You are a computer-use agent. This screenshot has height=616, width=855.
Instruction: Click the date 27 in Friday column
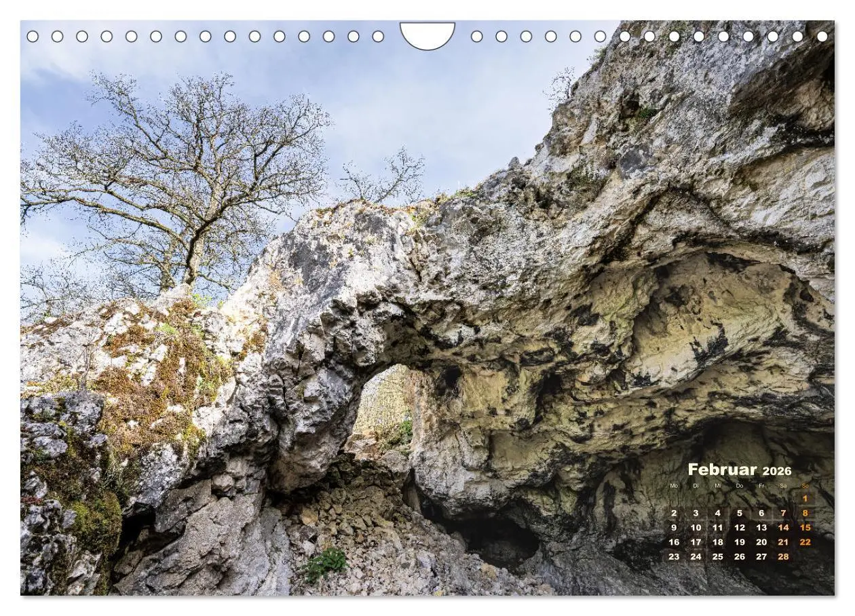tap(761, 558)
